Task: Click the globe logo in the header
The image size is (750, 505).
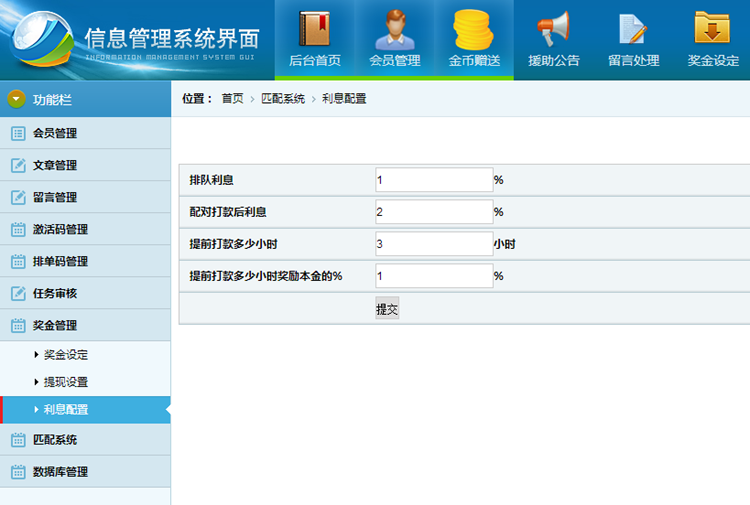Action: coord(43,37)
